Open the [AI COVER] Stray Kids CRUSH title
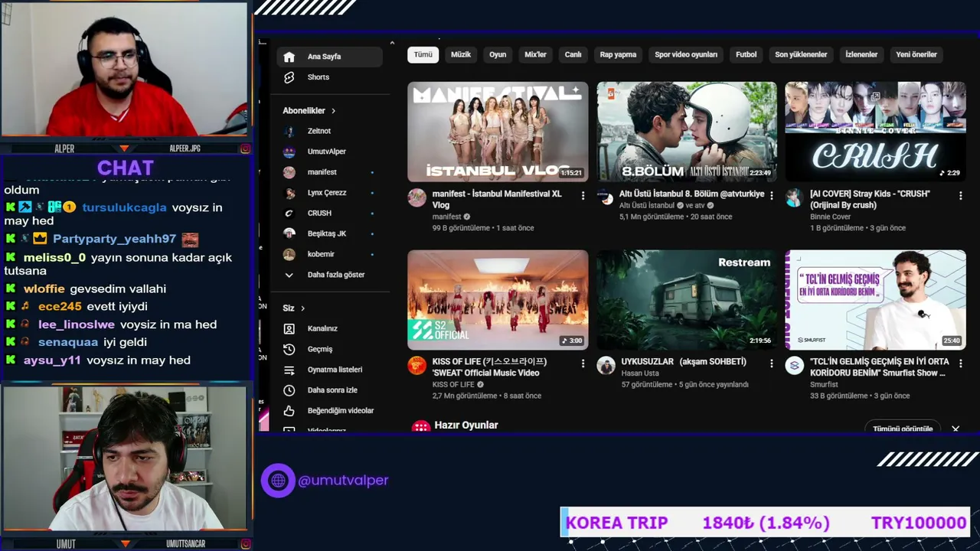The height and width of the screenshot is (551, 980). (870, 200)
